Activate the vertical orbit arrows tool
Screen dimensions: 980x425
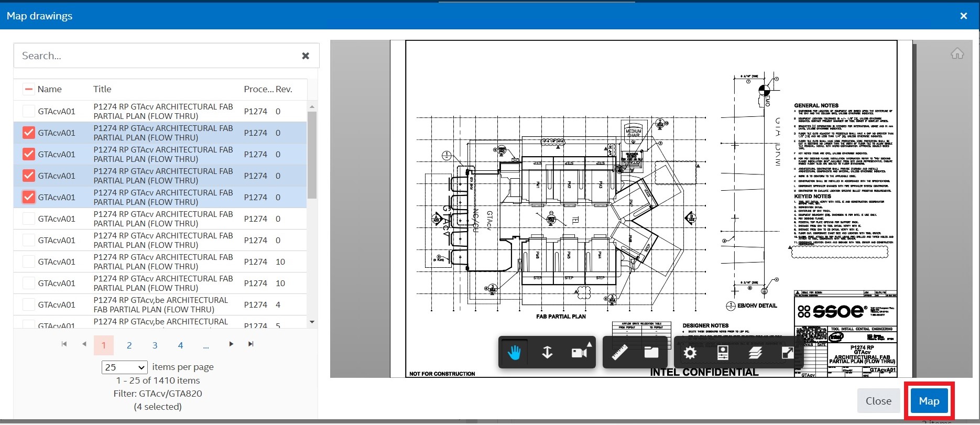tap(547, 353)
